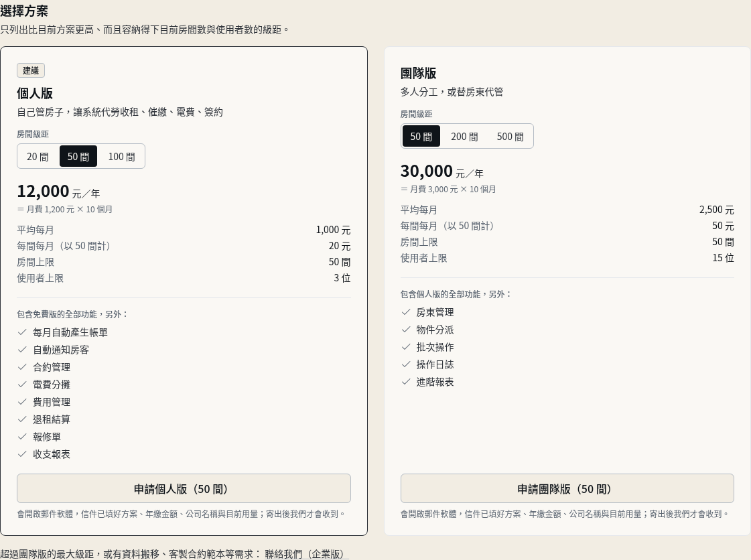Click the checkmark beside 物件分派

tap(406, 330)
